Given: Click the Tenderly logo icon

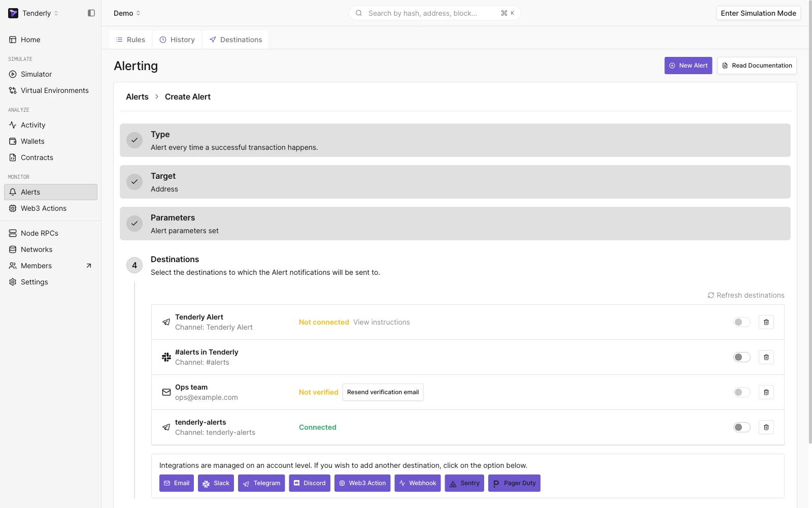Looking at the screenshot, I should [x=13, y=13].
